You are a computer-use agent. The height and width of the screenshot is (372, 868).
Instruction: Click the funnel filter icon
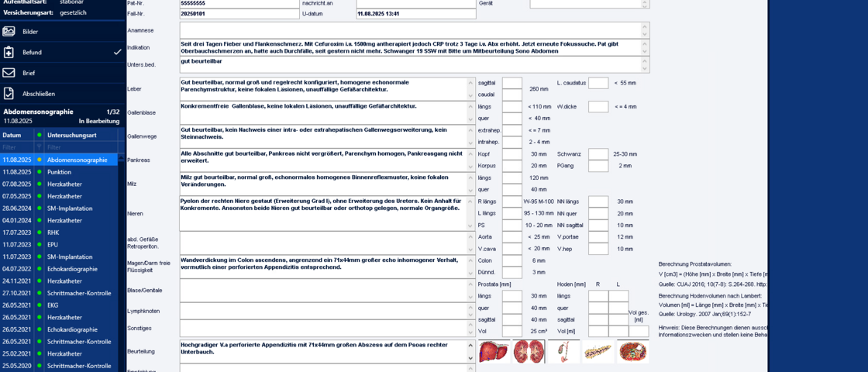click(x=39, y=147)
